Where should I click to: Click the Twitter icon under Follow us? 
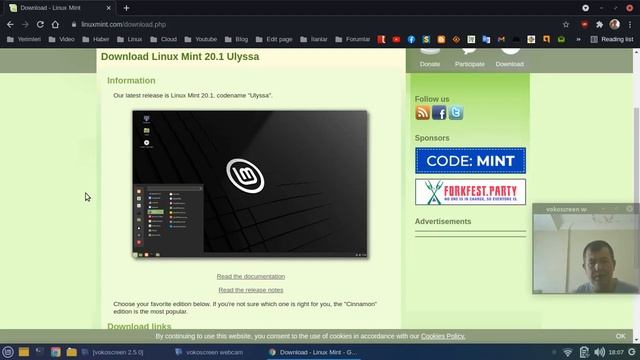pyautogui.click(x=456, y=113)
